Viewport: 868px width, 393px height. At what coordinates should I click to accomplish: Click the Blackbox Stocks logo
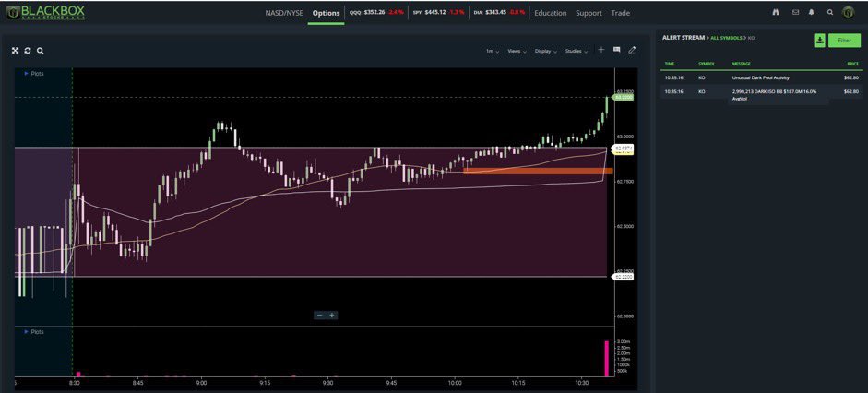coord(45,12)
